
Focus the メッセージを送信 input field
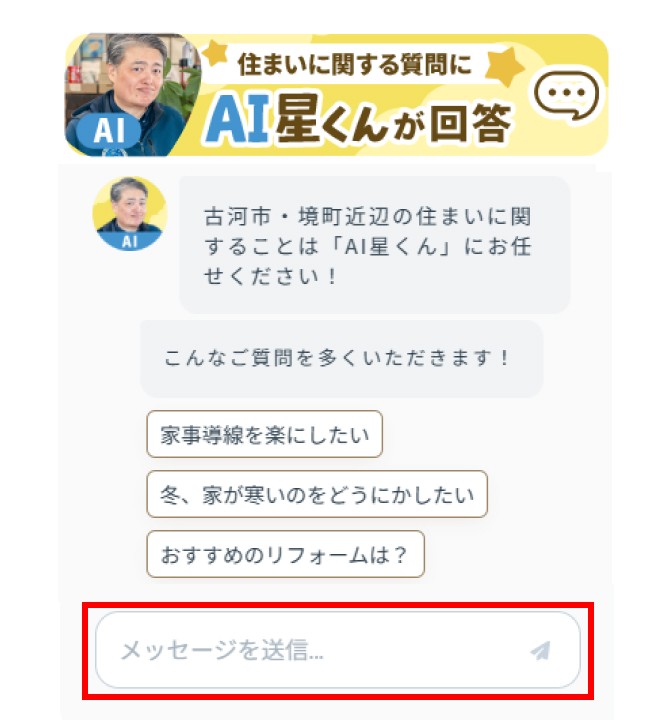tap(338, 650)
